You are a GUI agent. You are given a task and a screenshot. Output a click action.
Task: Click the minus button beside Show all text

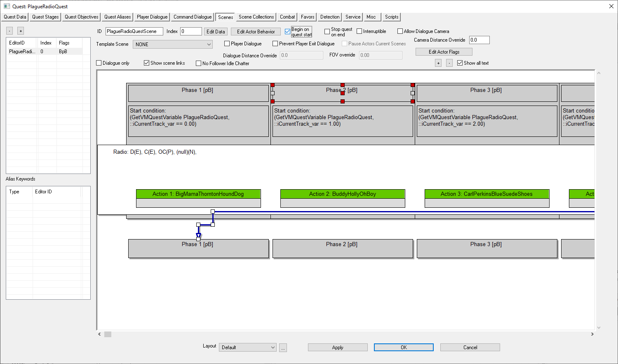[449, 63]
